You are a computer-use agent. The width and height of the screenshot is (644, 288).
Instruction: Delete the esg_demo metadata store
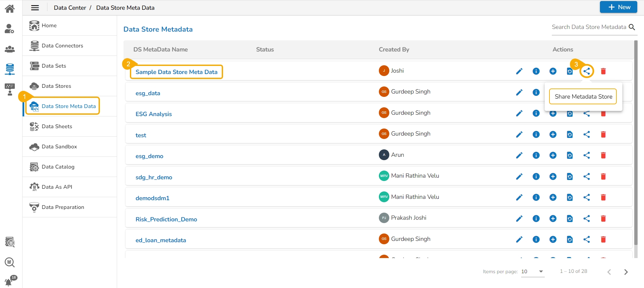pos(603,155)
